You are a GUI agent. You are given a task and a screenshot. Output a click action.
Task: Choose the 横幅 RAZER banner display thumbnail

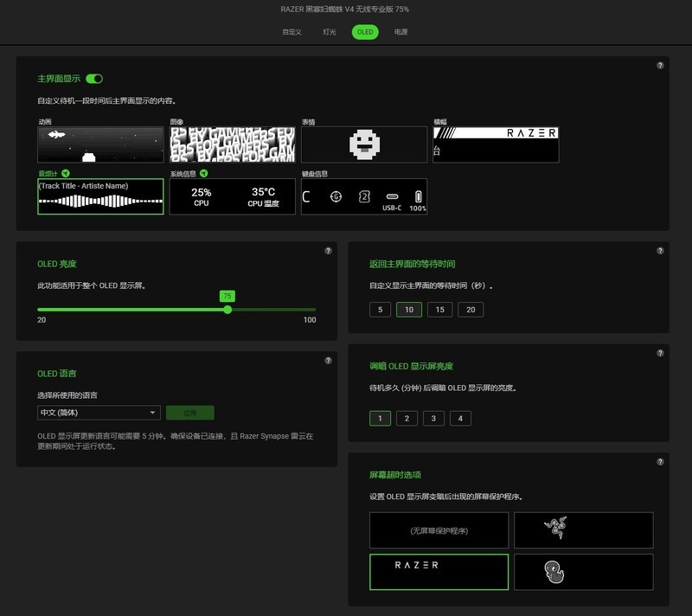[x=496, y=144]
